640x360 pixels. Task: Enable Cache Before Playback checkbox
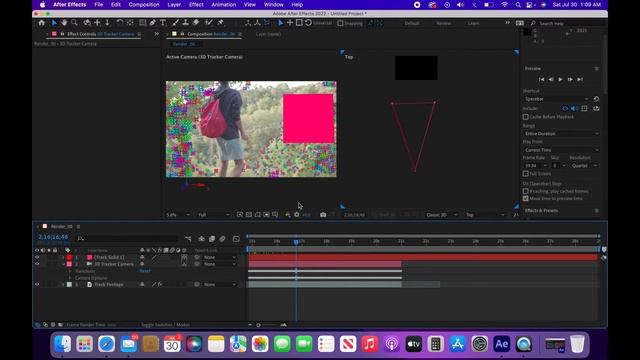click(x=526, y=117)
